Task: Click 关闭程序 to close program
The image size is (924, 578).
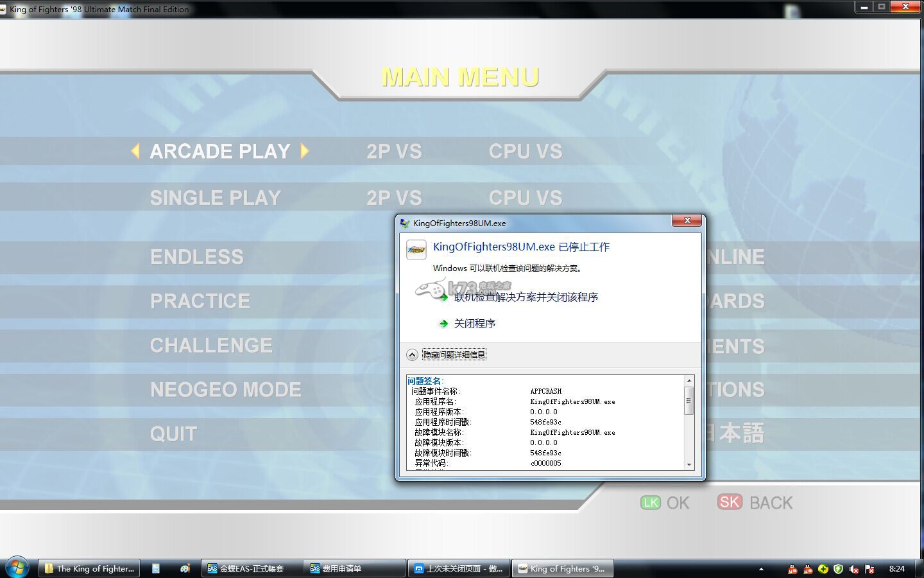Action: click(x=475, y=324)
